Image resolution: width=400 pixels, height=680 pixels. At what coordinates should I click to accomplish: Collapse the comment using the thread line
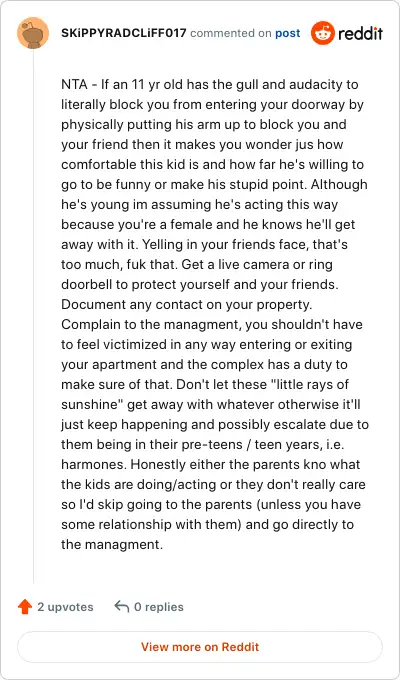33,317
